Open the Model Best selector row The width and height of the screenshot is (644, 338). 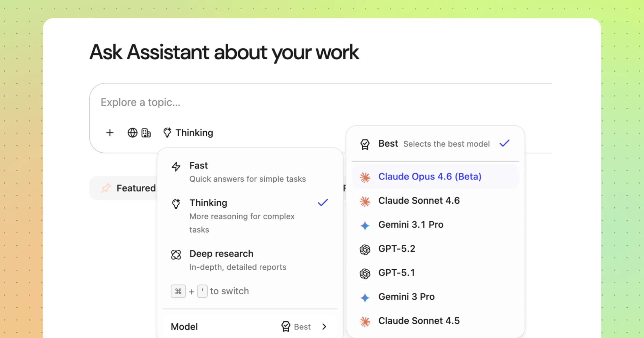(250, 326)
